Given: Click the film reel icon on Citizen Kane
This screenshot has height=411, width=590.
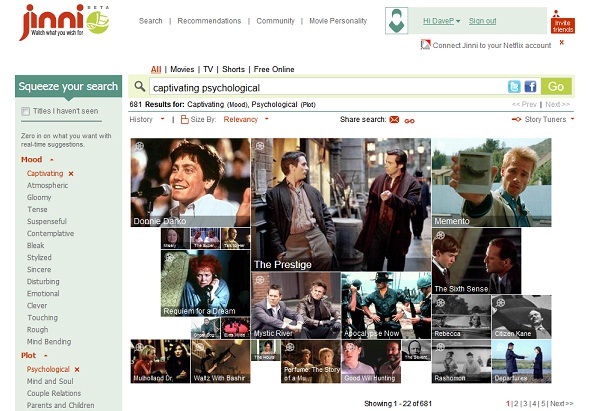Looking at the screenshot, I should point(500,302).
